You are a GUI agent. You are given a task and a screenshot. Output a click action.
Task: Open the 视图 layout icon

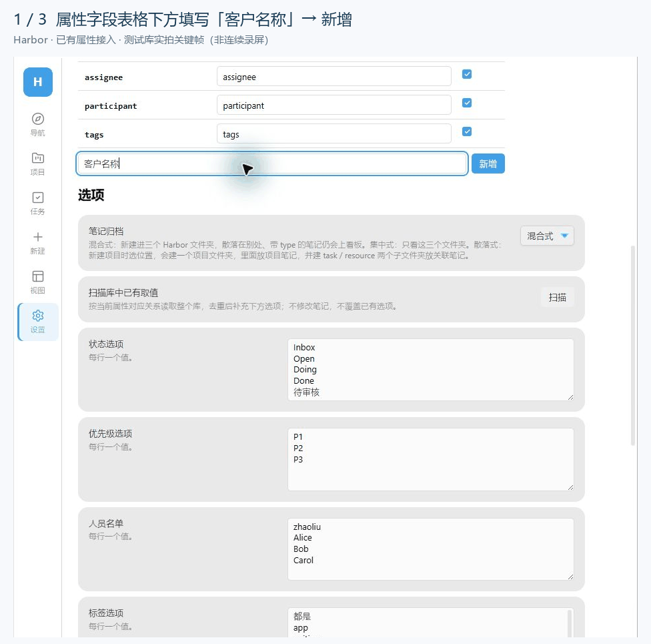[x=38, y=276]
